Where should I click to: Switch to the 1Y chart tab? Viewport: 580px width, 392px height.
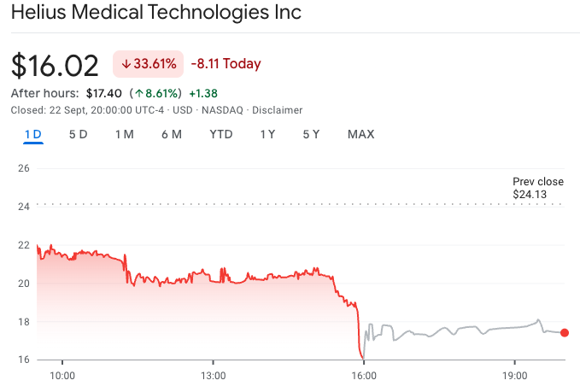(267, 134)
